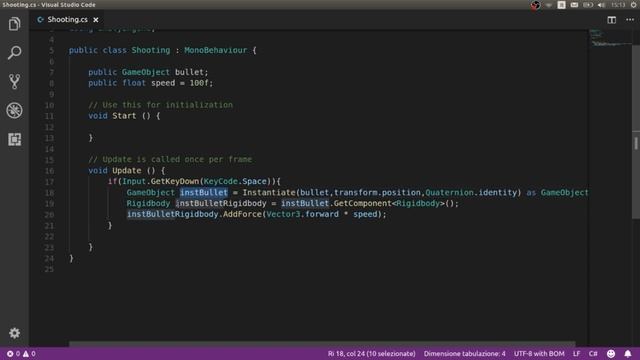Click 'Quaternion' on line 18

449,192
